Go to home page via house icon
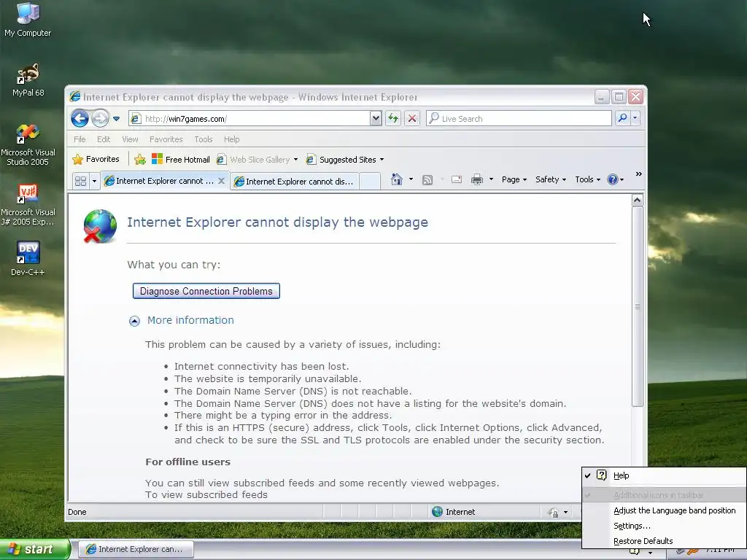The width and height of the screenshot is (747, 560). coord(396,179)
